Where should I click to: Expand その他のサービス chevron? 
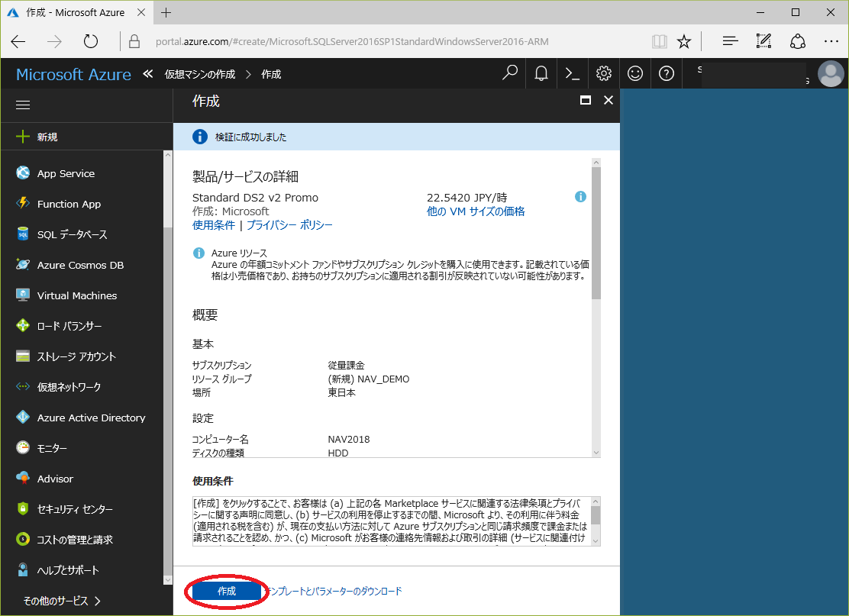coord(98,601)
